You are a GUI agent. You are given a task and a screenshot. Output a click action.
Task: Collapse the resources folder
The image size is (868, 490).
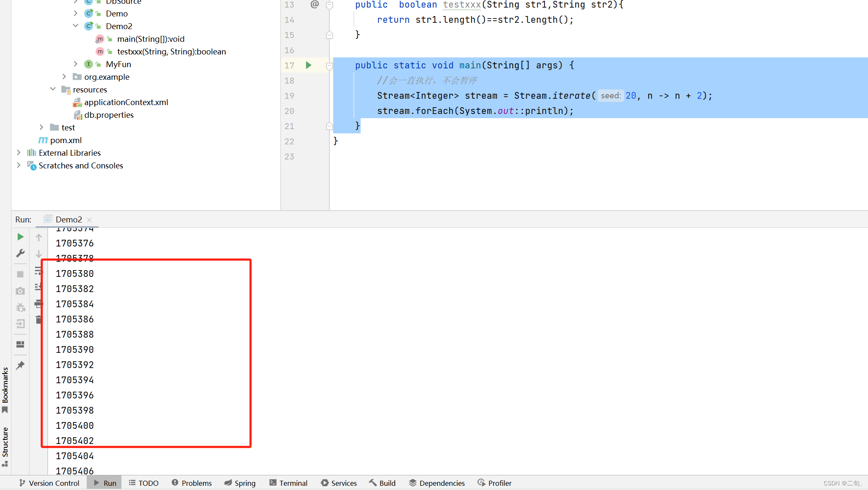[x=53, y=89]
